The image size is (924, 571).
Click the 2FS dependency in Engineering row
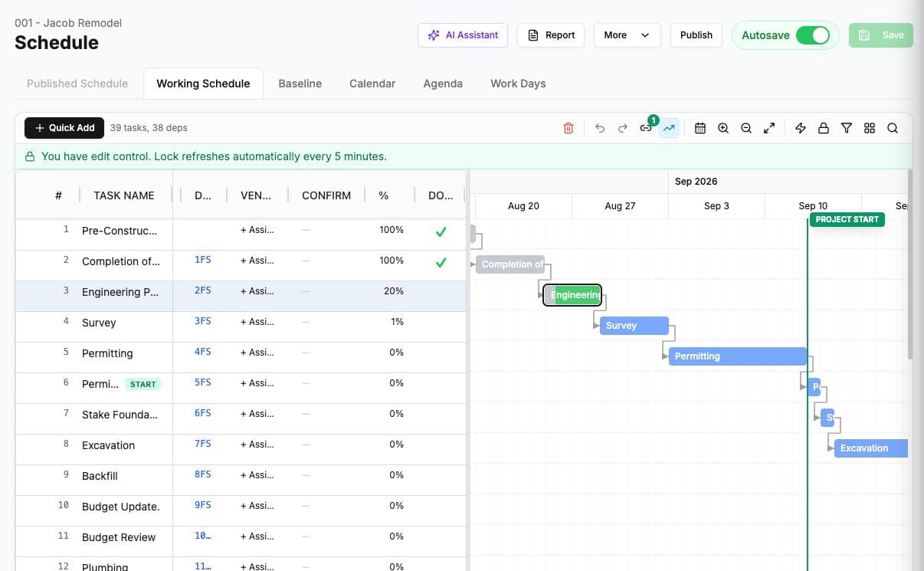tap(202, 290)
